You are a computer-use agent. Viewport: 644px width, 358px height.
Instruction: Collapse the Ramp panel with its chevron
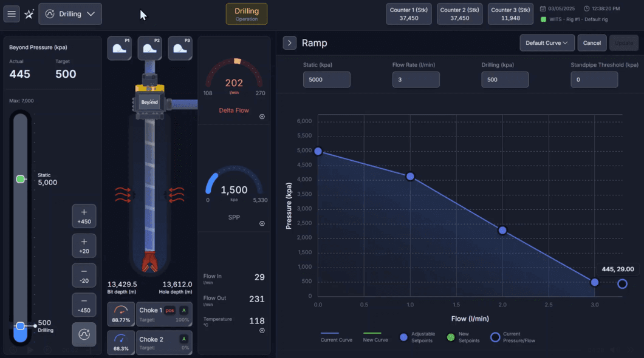(289, 42)
